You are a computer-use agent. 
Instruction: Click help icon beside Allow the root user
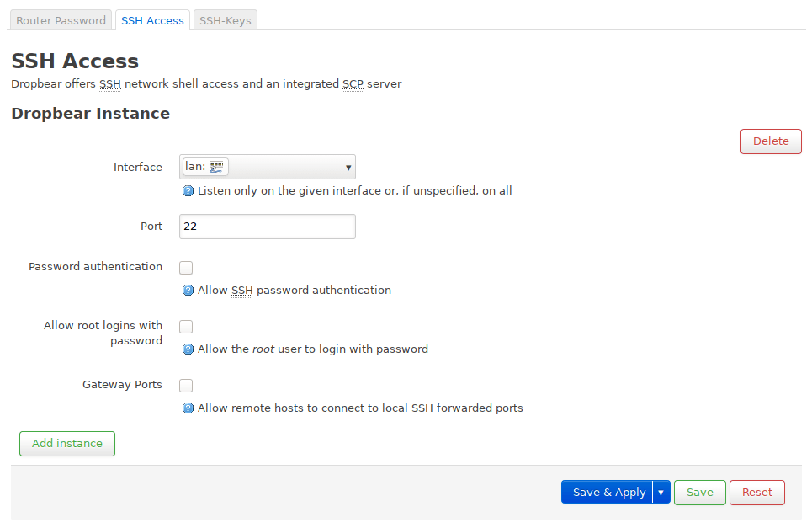click(188, 349)
